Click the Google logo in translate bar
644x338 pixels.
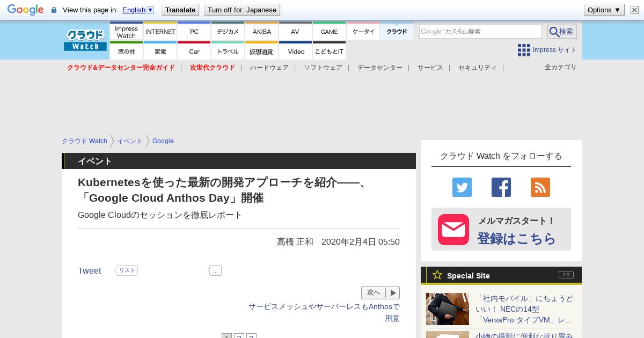(x=25, y=10)
